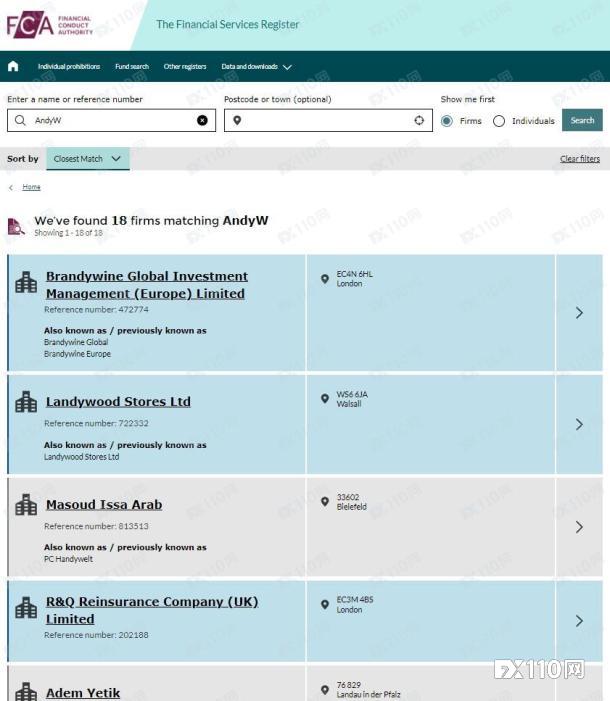Open the Sort by Closest Match dropdown
The height and width of the screenshot is (701, 610).
click(x=87, y=159)
